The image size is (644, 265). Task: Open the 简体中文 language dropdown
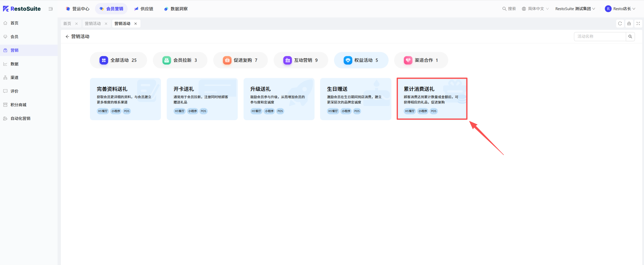(535, 9)
